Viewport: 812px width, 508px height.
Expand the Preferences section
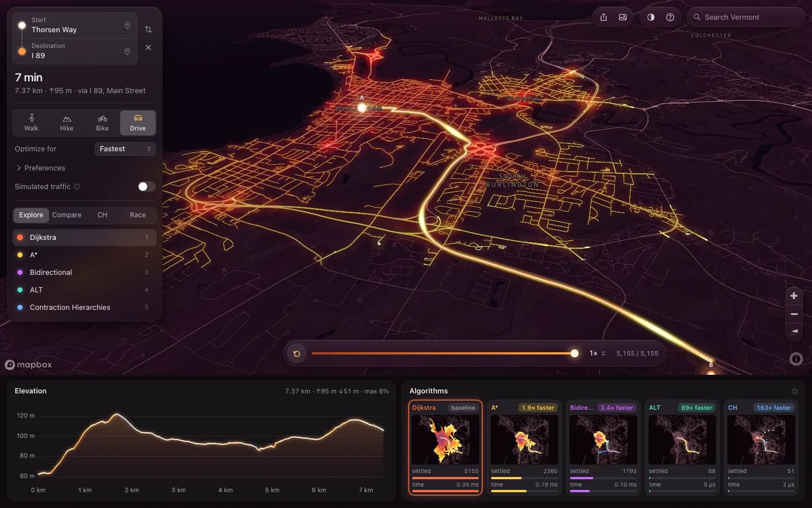41,168
